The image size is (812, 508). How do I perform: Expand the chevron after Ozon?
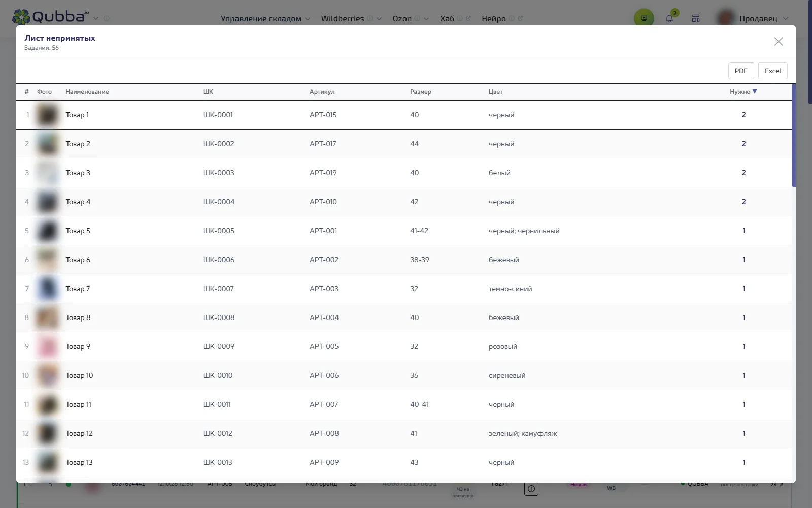426,19
